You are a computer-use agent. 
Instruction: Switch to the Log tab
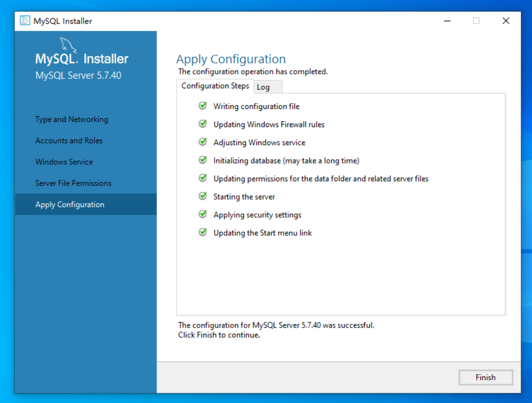(x=268, y=87)
